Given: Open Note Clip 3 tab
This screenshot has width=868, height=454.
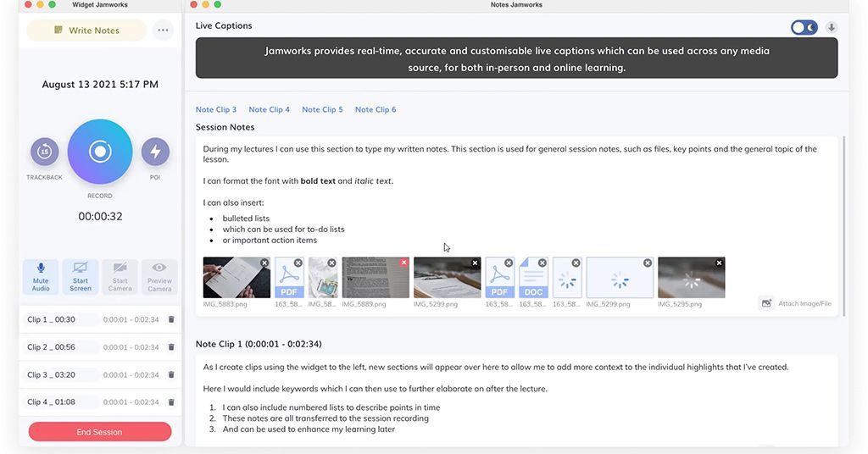Looking at the screenshot, I should (216, 109).
